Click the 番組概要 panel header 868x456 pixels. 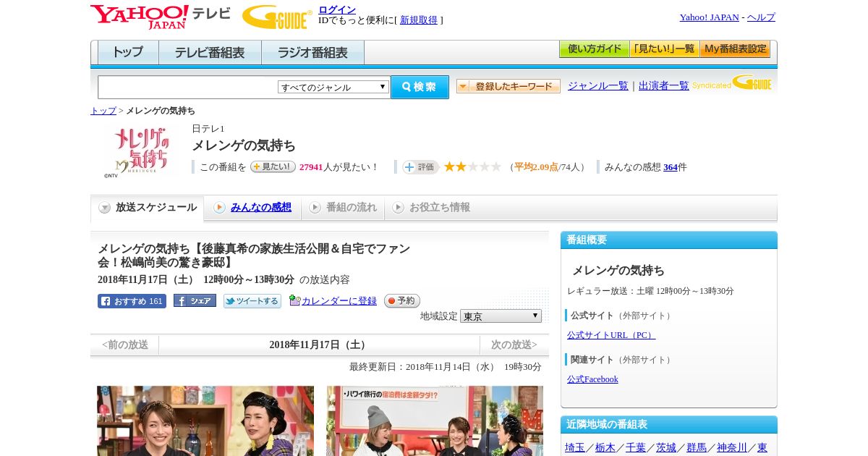pos(669,240)
